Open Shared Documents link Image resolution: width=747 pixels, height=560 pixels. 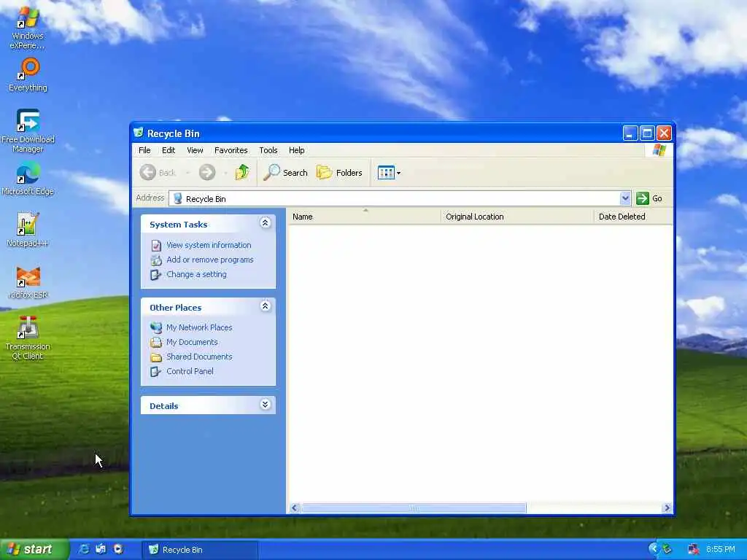point(199,357)
